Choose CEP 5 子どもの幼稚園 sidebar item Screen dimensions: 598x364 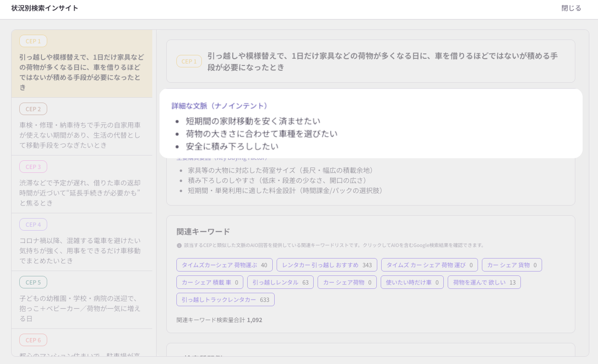tap(82, 300)
